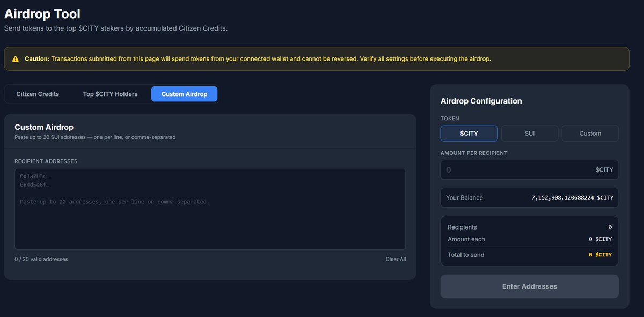
Task: Click the Your Balance value 7,152,908.120688224 $CITY
Action: [x=573, y=197]
